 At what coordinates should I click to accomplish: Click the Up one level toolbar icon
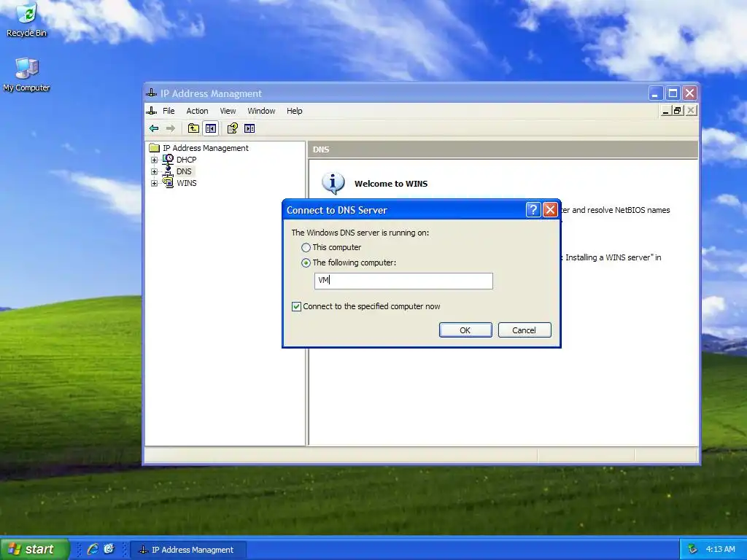coord(193,128)
